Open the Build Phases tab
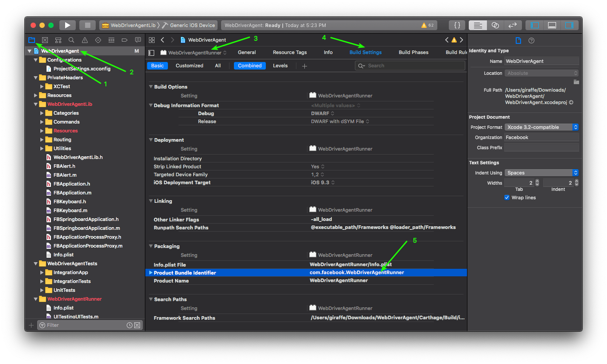This screenshot has height=364, width=607. pyautogui.click(x=413, y=52)
